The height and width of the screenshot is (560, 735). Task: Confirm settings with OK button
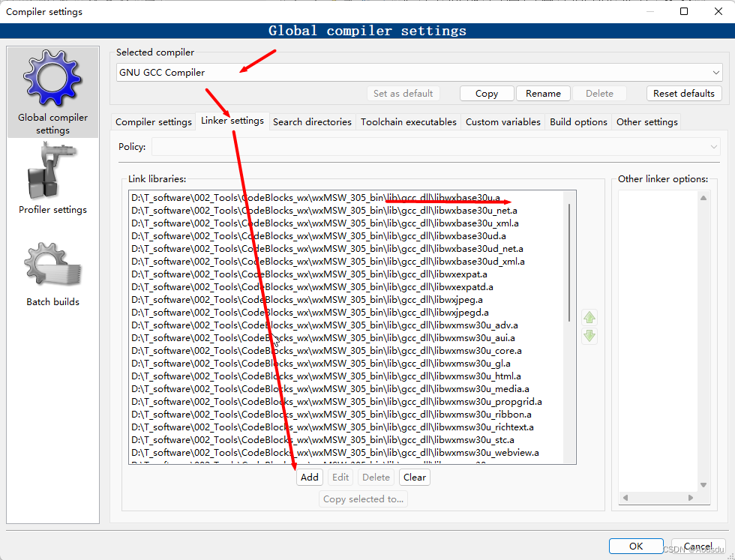[636, 546]
